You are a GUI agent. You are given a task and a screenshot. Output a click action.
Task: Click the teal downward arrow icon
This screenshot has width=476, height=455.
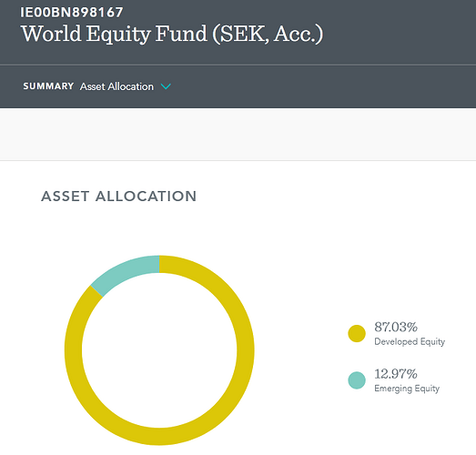tap(166, 86)
